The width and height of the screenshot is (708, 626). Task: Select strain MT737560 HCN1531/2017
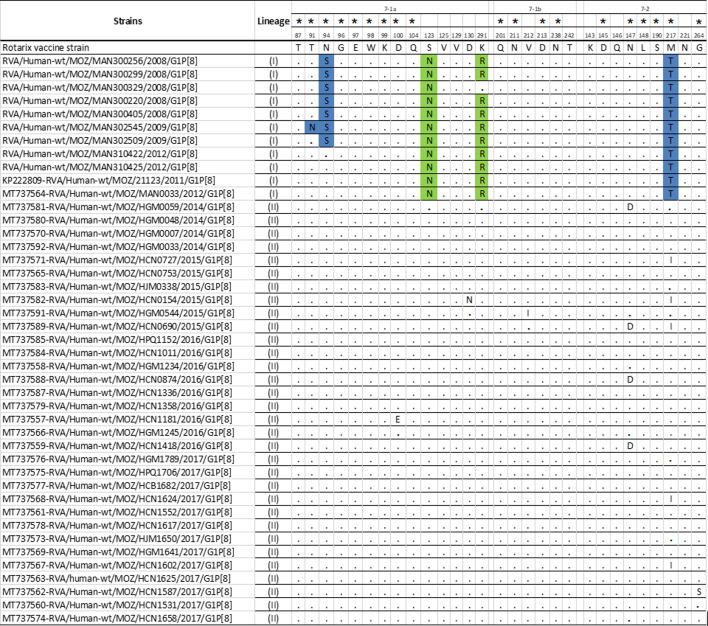pos(117,605)
